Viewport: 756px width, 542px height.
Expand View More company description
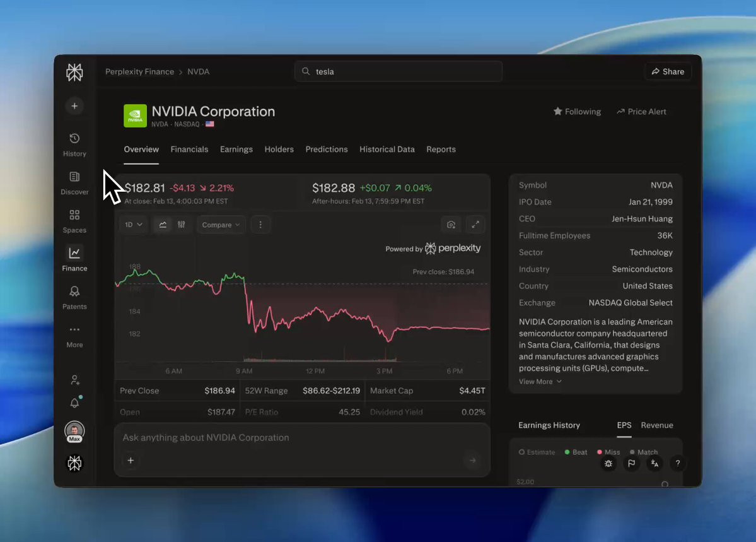click(540, 381)
